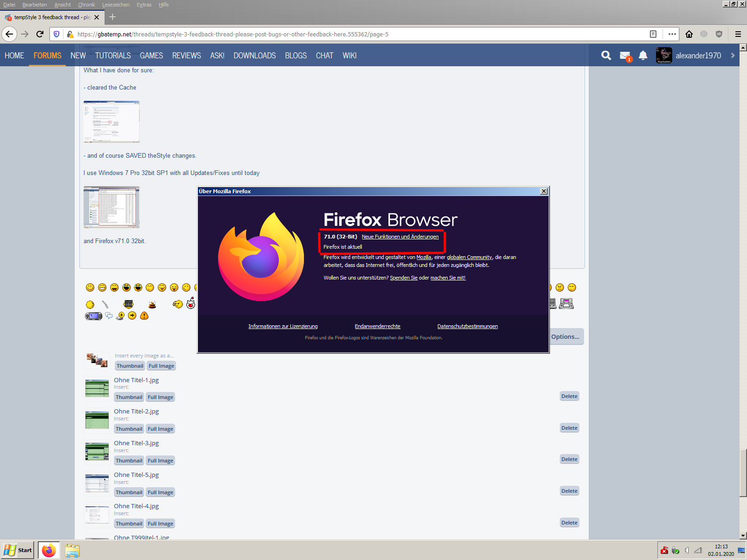Open a new browser tab

point(113,17)
